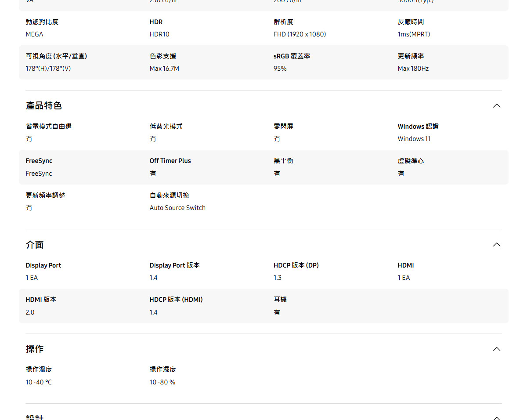The width and height of the screenshot is (527, 420).
Task: Click the 1ms(MPRT) response time value
Action: [414, 34]
